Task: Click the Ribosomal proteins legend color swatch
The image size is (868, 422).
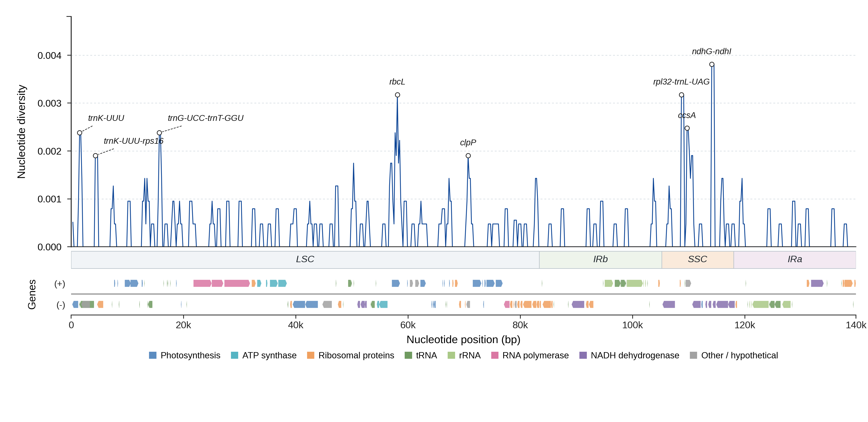Action: pos(311,355)
